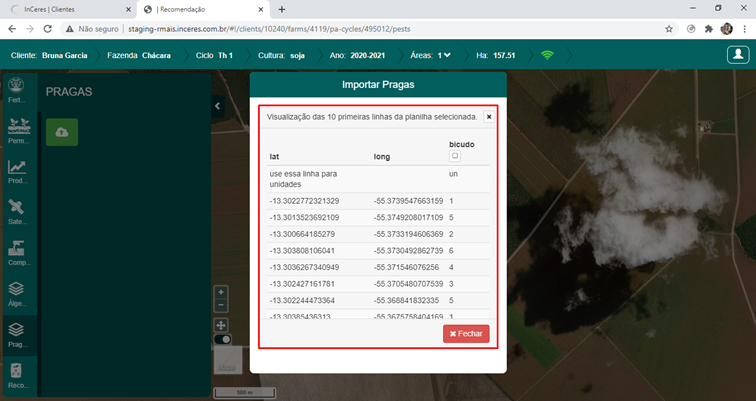
Task: Click latitude cell -13.300664185279
Action: 302,234
